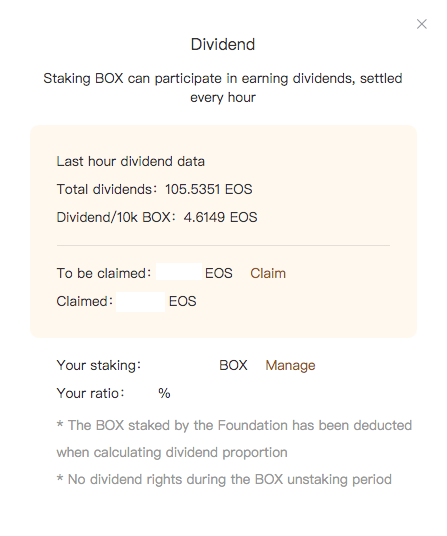Image resolution: width=447 pixels, height=536 pixels.
Task: Click the percent sign beside Your ratio
Action: coord(164,393)
